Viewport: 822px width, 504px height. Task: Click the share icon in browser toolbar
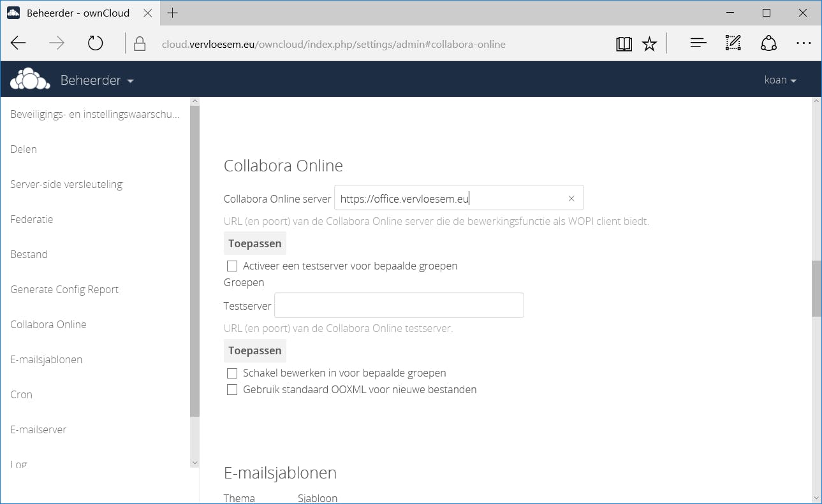pos(768,43)
